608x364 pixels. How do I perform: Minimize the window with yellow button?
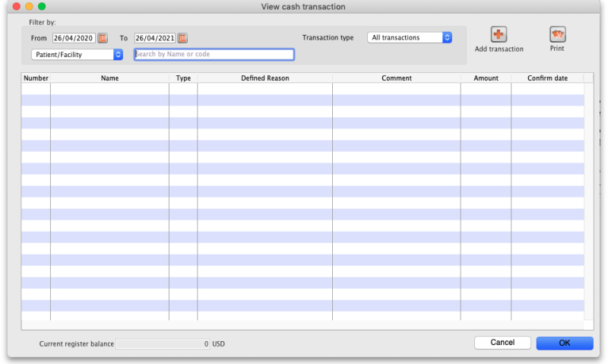point(29,7)
